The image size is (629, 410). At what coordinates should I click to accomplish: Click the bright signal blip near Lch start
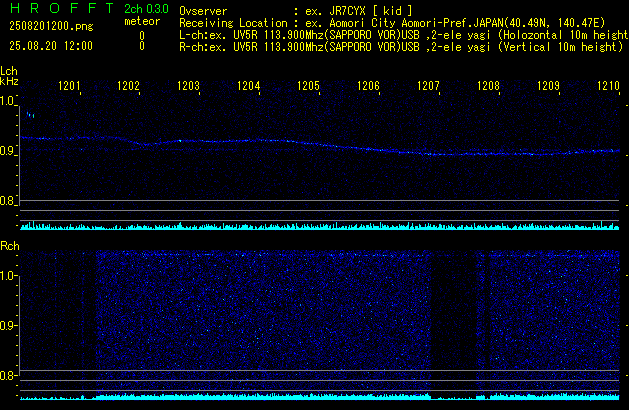(30, 115)
